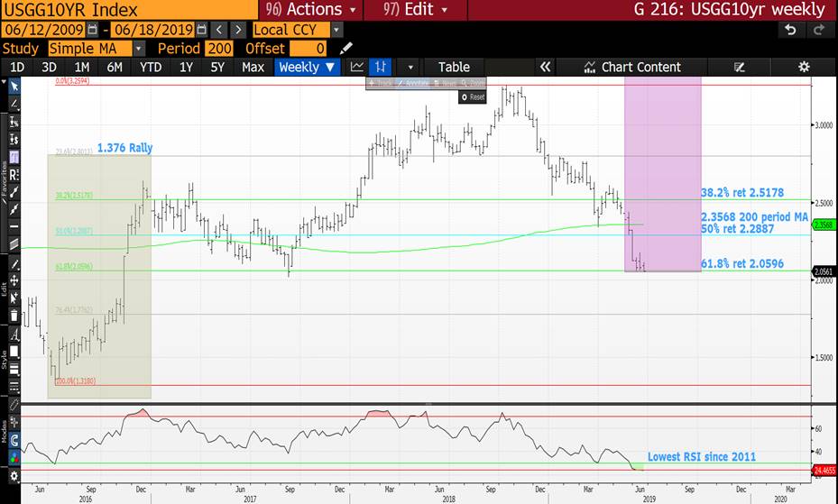Select the Max time range
The height and width of the screenshot is (504, 838).
coord(253,68)
